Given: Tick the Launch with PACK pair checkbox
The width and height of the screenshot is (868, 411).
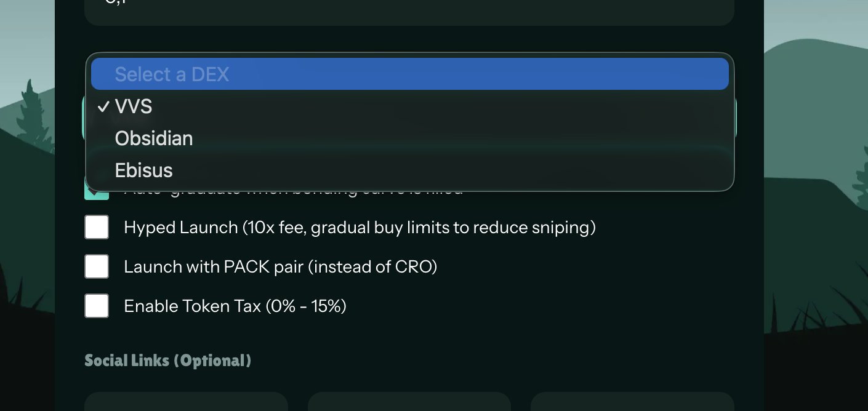Looking at the screenshot, I should point(97,266).
